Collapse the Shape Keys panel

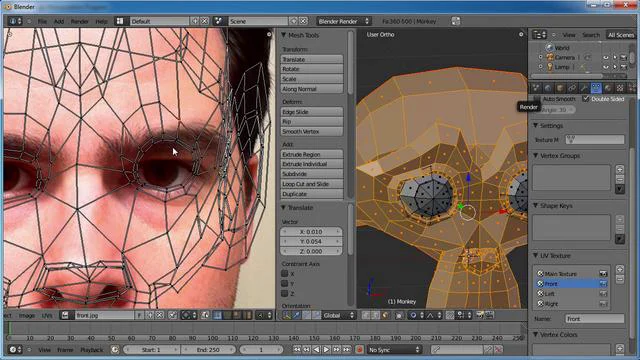(536, 206)
